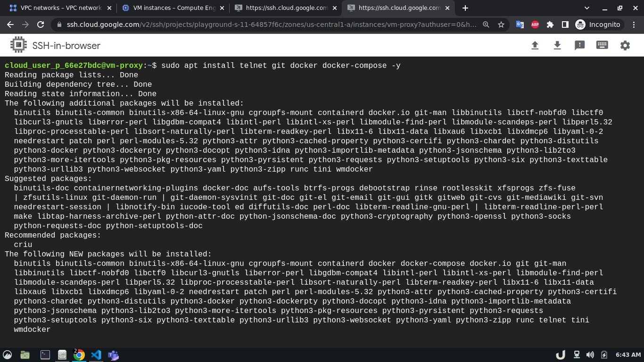This screenshot has width=644, height=362.
Task: Open the archive manager taskbar icon
Action: 62,355
